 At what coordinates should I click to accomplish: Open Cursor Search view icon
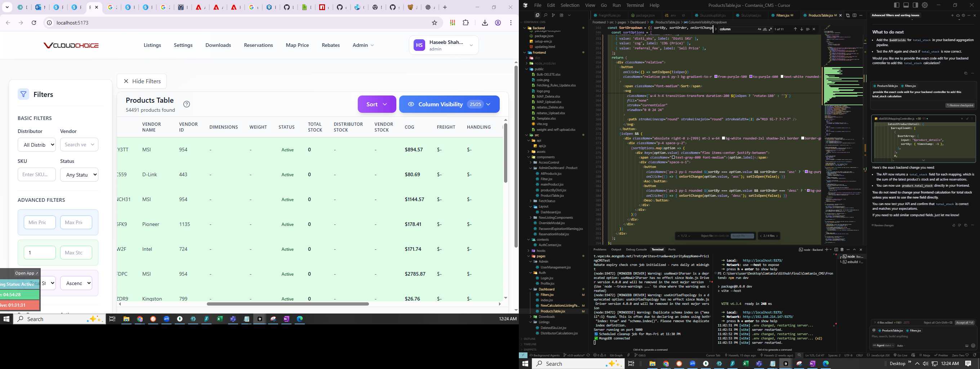[x=546, y=15]
